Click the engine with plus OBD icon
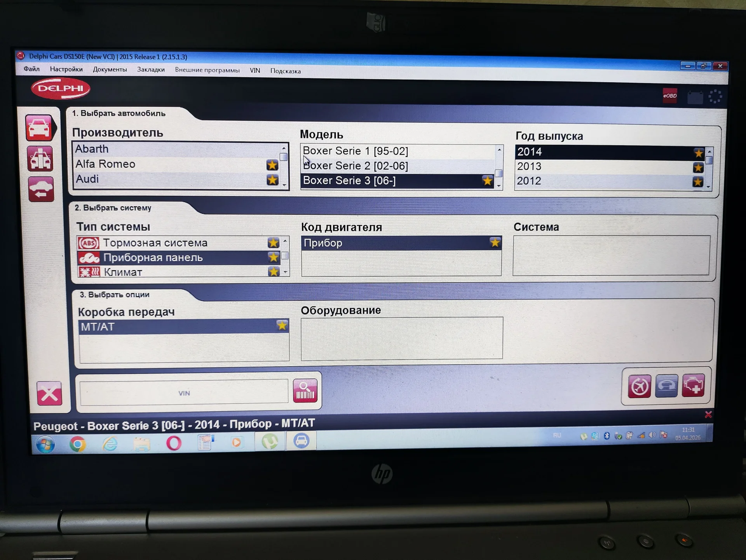The width and height of the screenshot is (746, 560). pos(693,385)
